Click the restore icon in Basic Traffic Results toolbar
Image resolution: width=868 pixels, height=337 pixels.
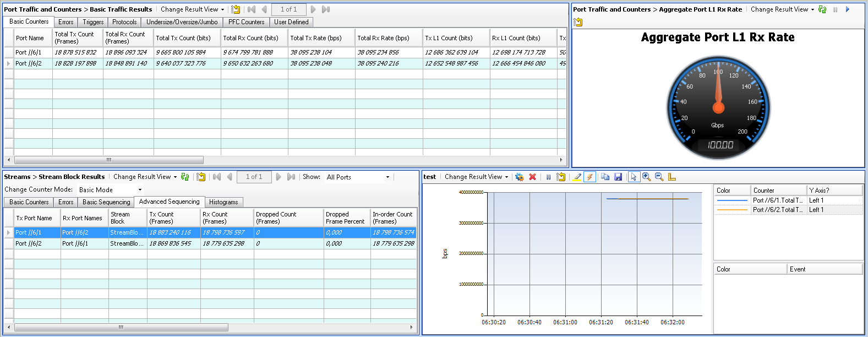tap(236, 9)
